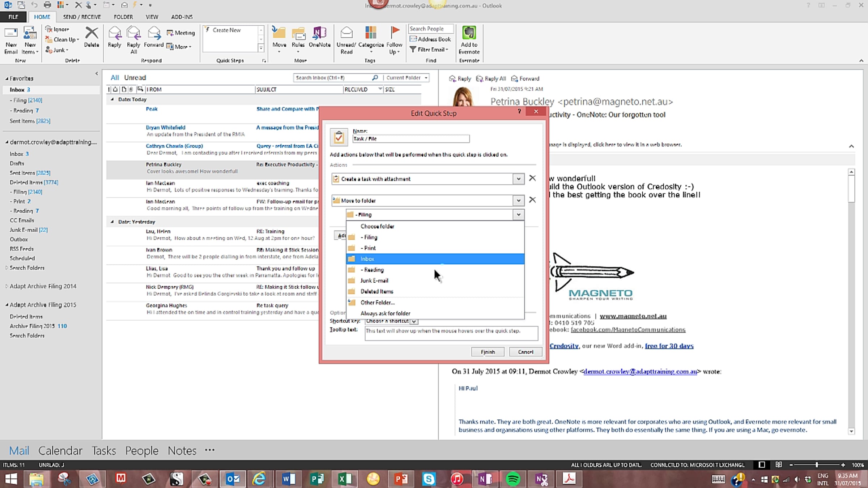Open the Shortcut key dropdown

414,321
